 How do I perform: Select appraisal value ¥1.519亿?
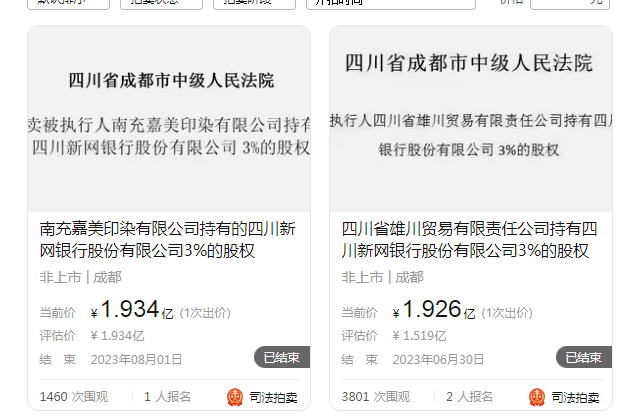coord(419,336)
